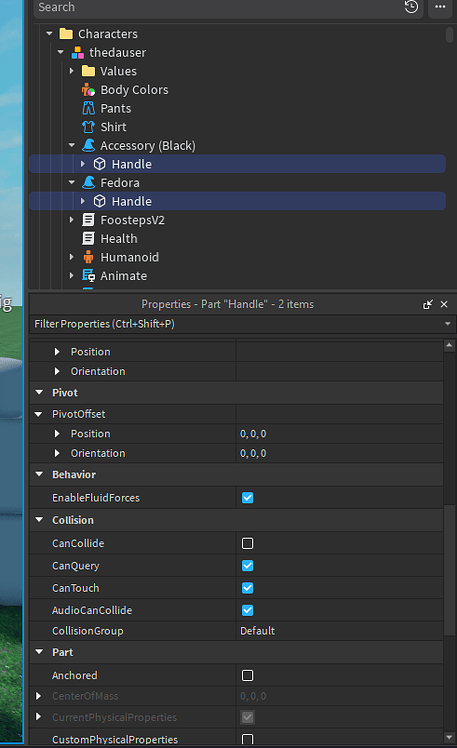457x748 pixels.
Task: Click the Handle part icon under Fedora
Action: [x=99, y=201]
